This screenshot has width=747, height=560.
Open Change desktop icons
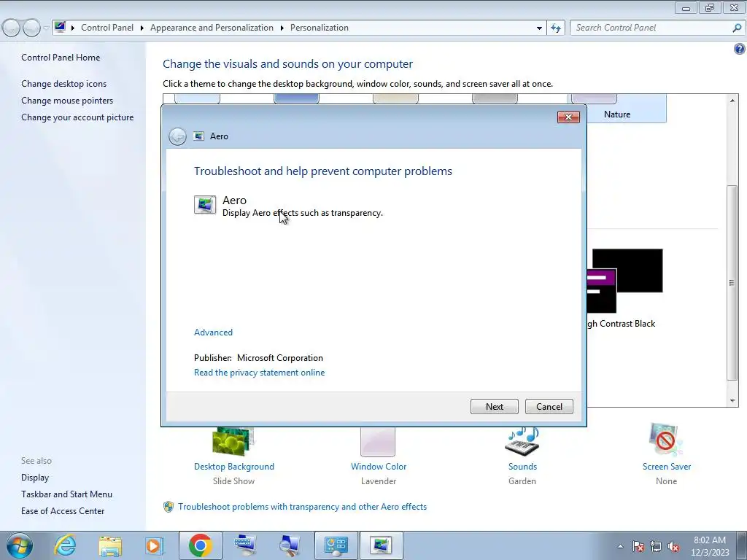64,84
